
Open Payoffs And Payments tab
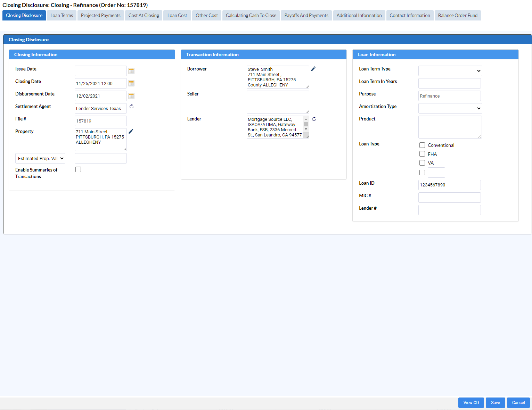pos(306,15)
